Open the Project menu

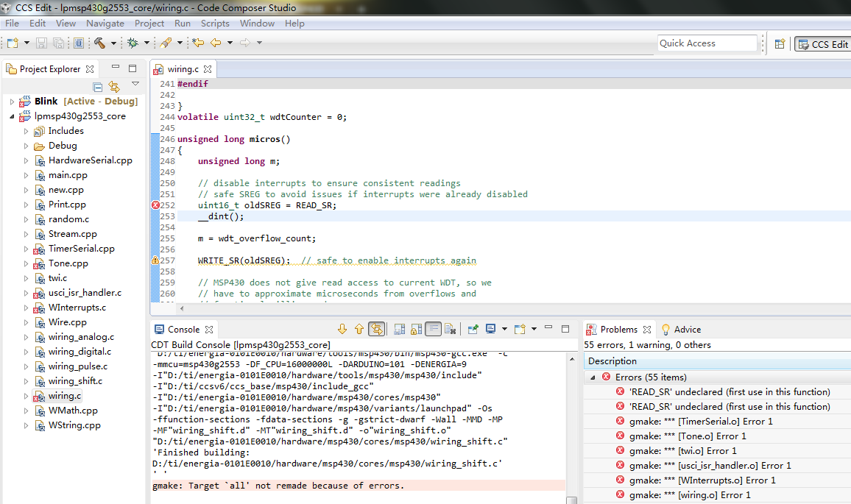[x=149, y=24]
